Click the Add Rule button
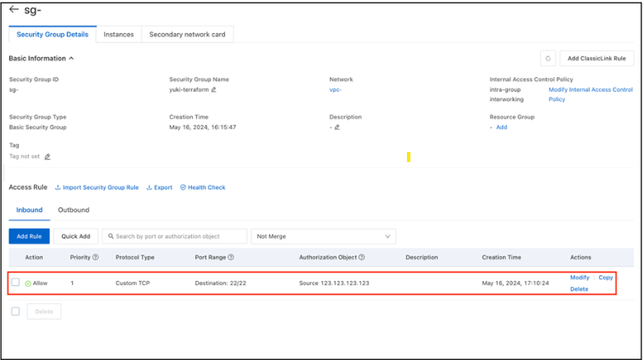This screenshot has width=644, height=360. [x=29, y=236]
